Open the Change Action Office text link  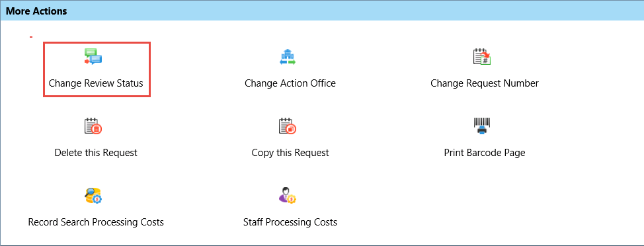[290, 83]
